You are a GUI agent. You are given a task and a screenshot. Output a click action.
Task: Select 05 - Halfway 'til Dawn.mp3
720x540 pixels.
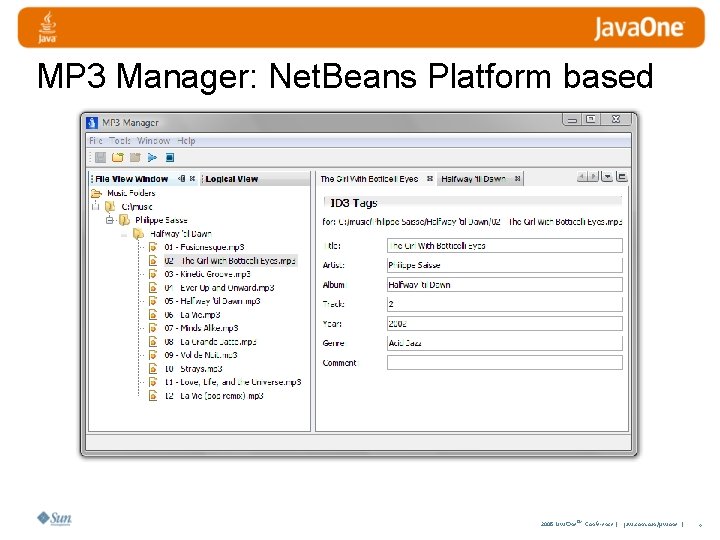coord(212,301)
